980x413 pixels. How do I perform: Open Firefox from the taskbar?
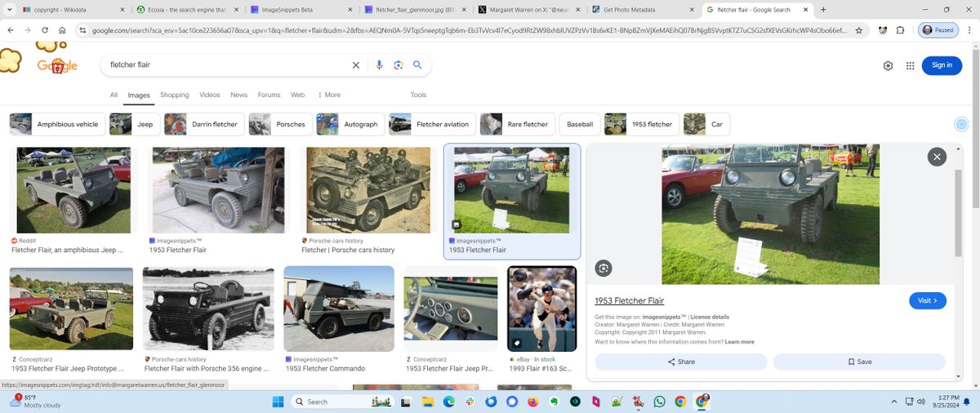click(533, 402)
